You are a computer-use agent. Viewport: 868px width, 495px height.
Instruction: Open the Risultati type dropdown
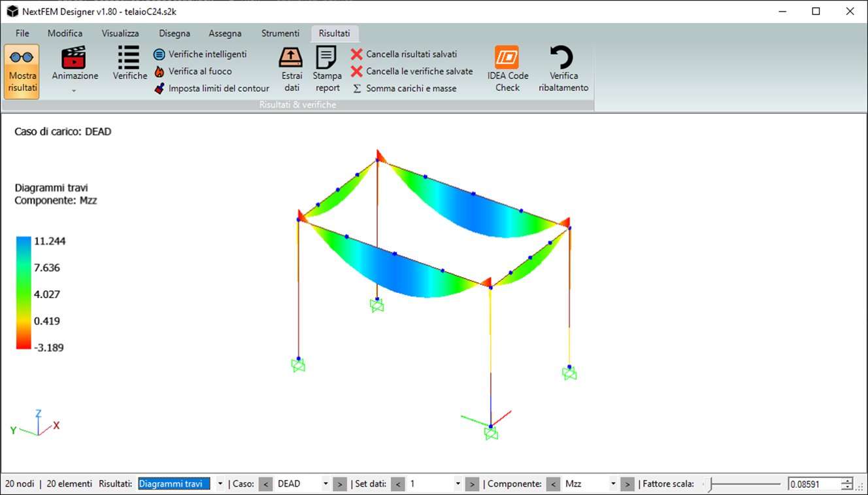(x=220, y=484)
